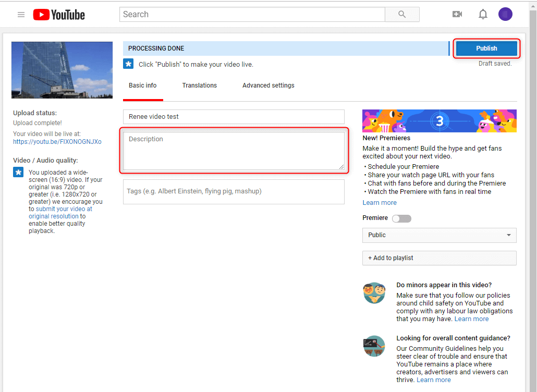Click inside the Description text box
This screenshot has height=392, width=537.
point(234,151)
